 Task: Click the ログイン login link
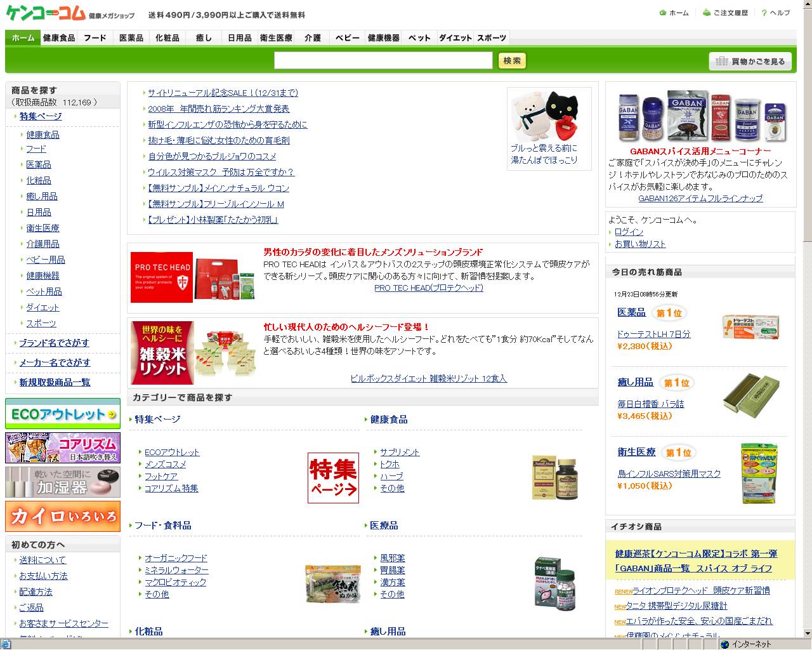click(x=629, y=232)
